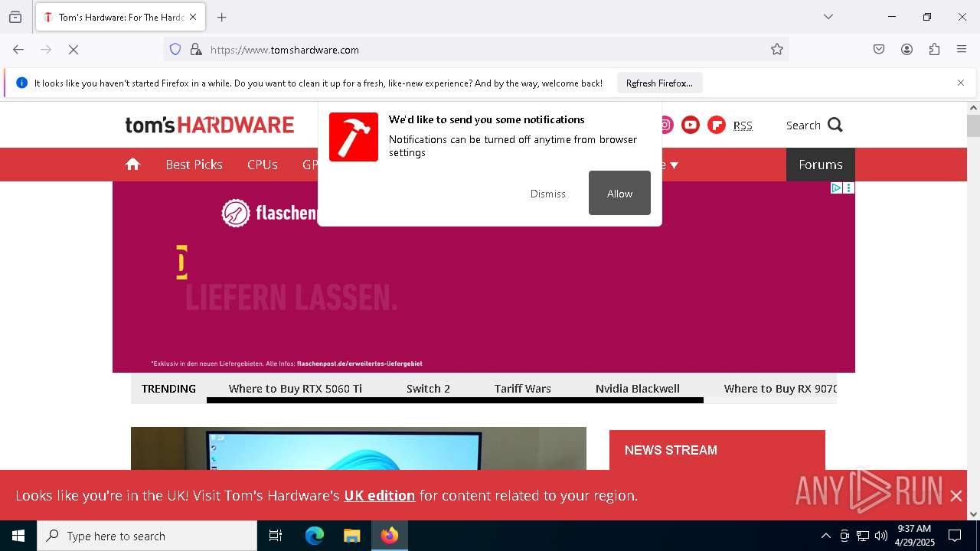Close the UK region banner
Screen dimensions: 980x551
coord(956,496)
